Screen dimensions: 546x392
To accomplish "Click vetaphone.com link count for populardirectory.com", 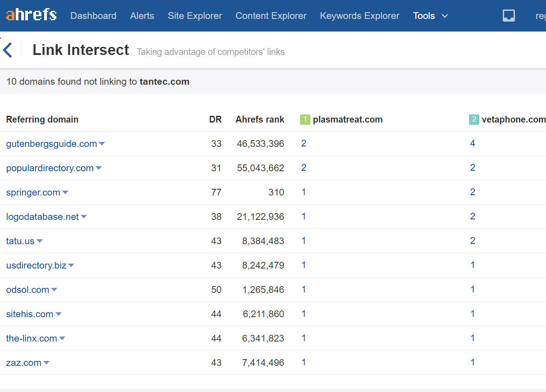I will 473,168.
